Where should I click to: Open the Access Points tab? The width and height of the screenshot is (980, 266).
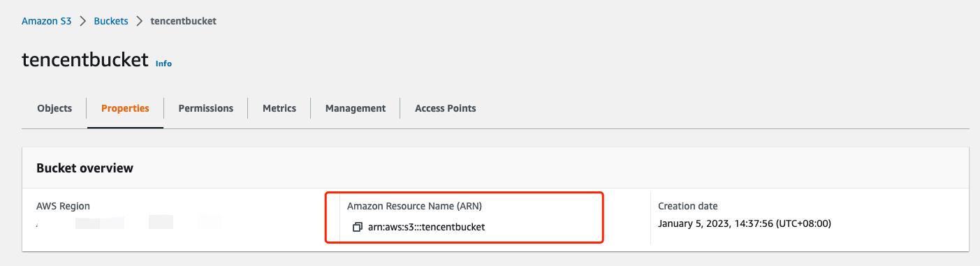tap(446, 108)
